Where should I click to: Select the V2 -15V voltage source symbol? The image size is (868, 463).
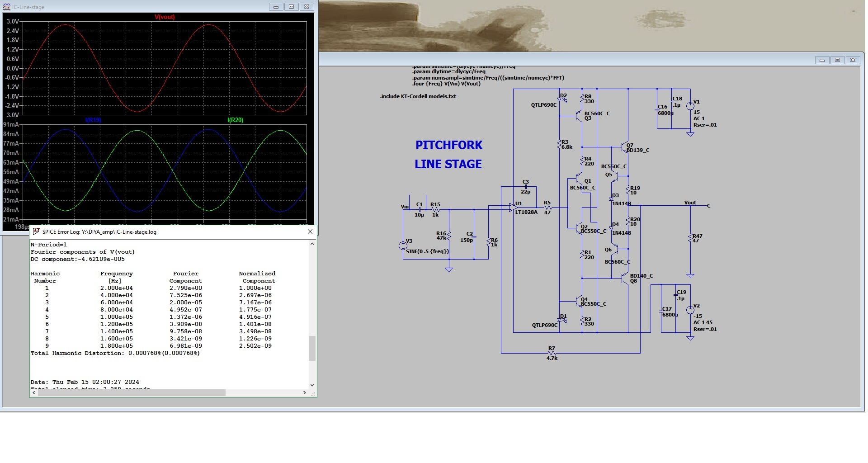690,310
